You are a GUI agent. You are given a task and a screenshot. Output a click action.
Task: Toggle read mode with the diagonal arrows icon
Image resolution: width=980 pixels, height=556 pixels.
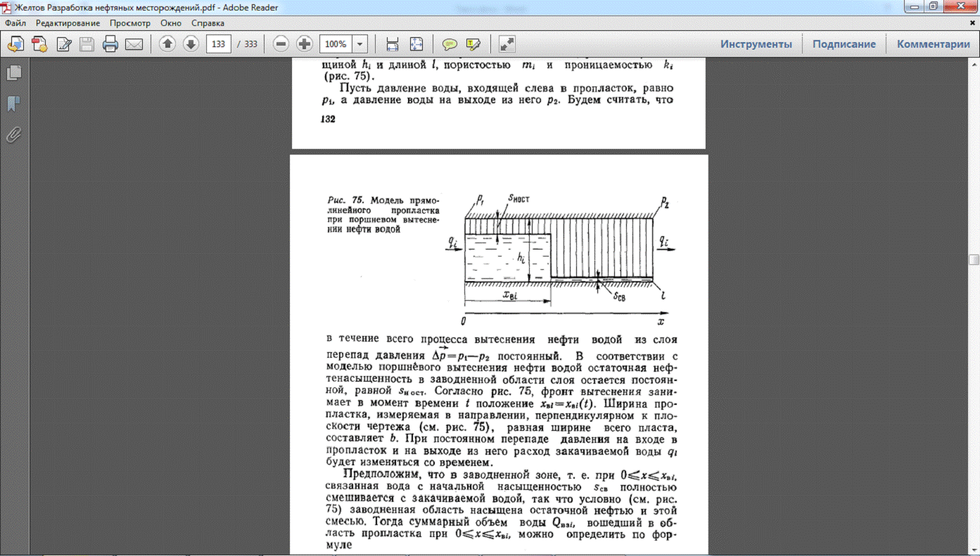point(507,44)
